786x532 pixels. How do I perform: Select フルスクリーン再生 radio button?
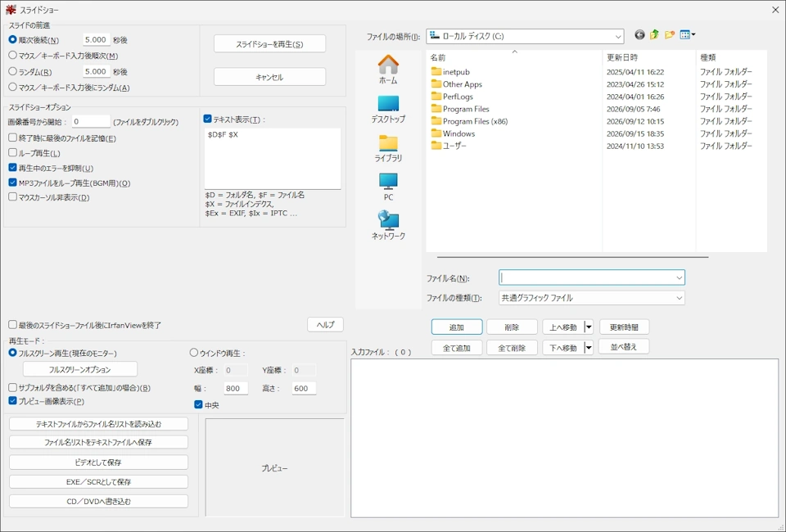[12, 353]
